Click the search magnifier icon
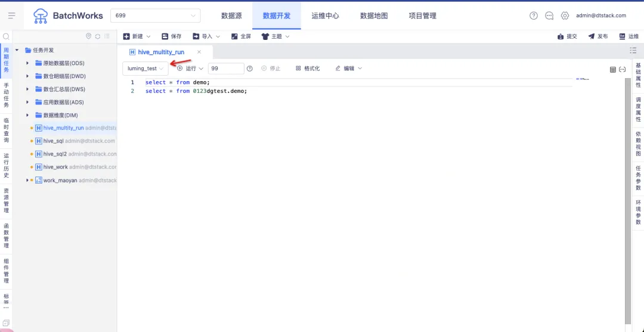This screenshot has height=332, width=644. (x=6, y=36)
